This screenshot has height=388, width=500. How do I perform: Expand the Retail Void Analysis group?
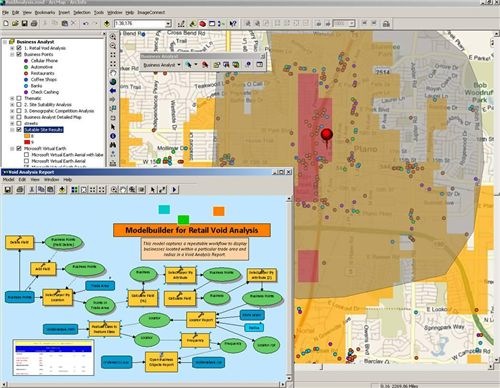[12, 48]
